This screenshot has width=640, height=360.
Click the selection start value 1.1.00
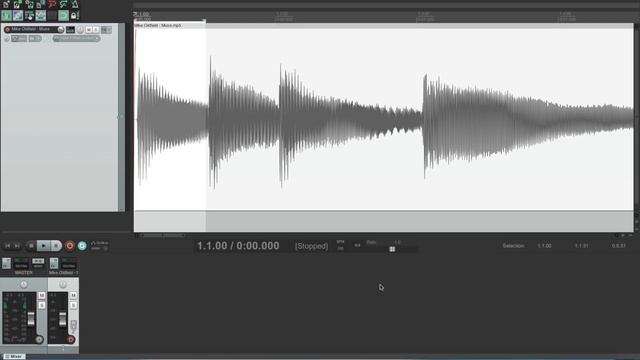[x=544, y=246]
